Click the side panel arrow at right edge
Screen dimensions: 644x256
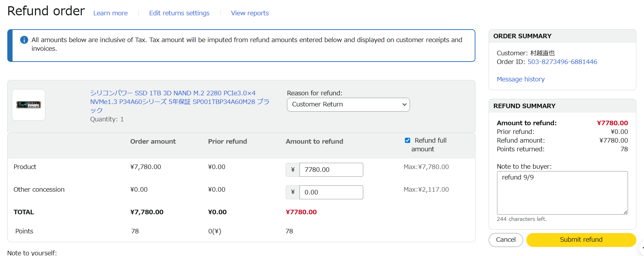[642, 248]
